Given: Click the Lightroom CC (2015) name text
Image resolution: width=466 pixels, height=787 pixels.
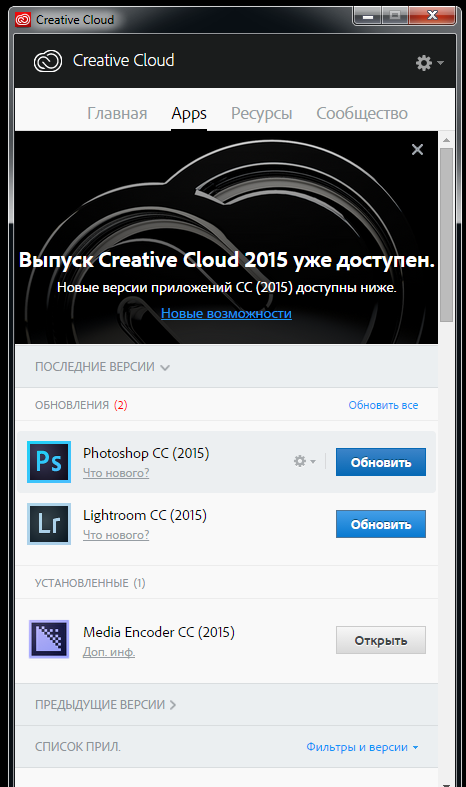Looking at the screenshot, I should pyautogui.click(x=145, y=515).
